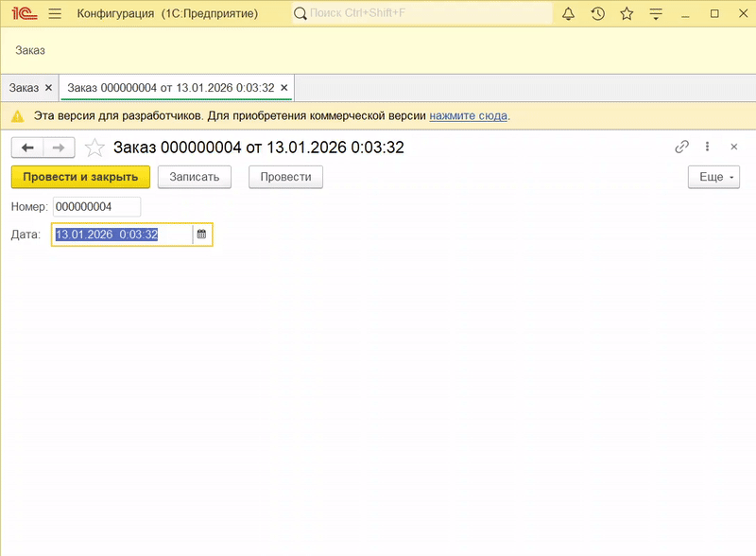The height and width of the screenshot is (556, 756).
Task: Open the main menu hamburger icon
Action: click(55, 13)
